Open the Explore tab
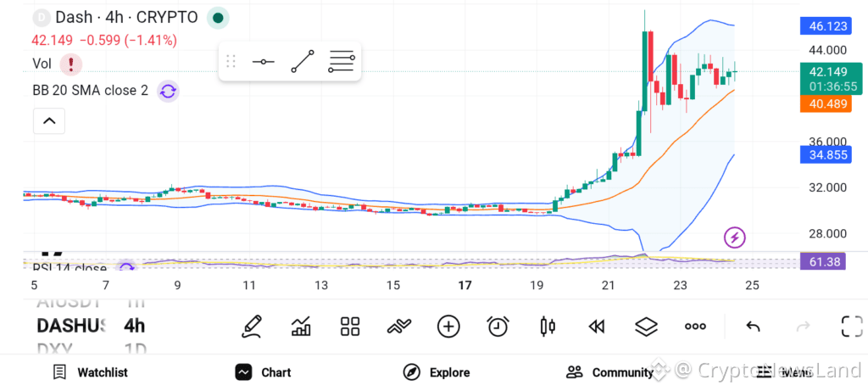Image resolution: width=868 pixels, height=391 pixels. click(x=437, y=372)
